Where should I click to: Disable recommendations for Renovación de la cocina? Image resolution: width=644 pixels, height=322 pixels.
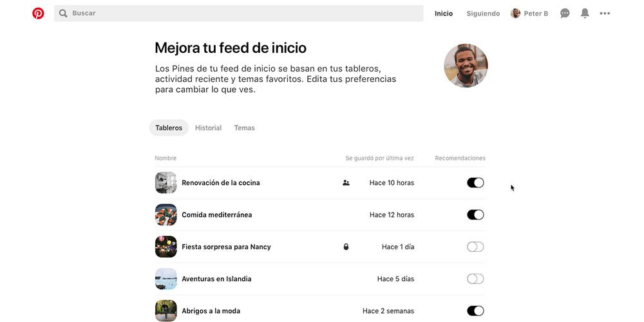coord(476,183)
